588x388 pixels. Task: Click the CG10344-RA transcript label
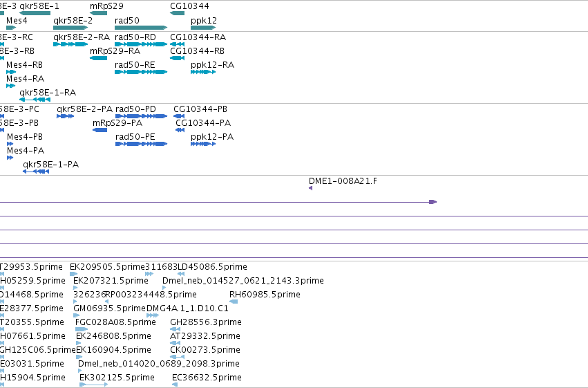coord(198,37)
